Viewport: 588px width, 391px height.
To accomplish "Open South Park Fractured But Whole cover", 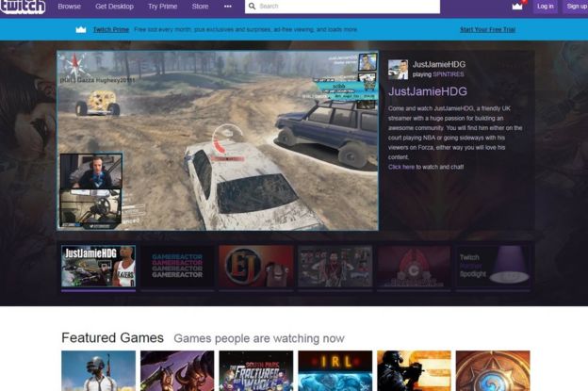I will [x=256, y=371].
